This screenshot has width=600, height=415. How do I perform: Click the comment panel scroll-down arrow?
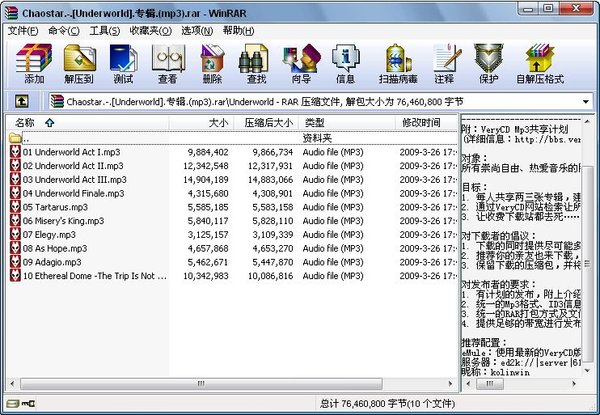[x=587, y=370]
